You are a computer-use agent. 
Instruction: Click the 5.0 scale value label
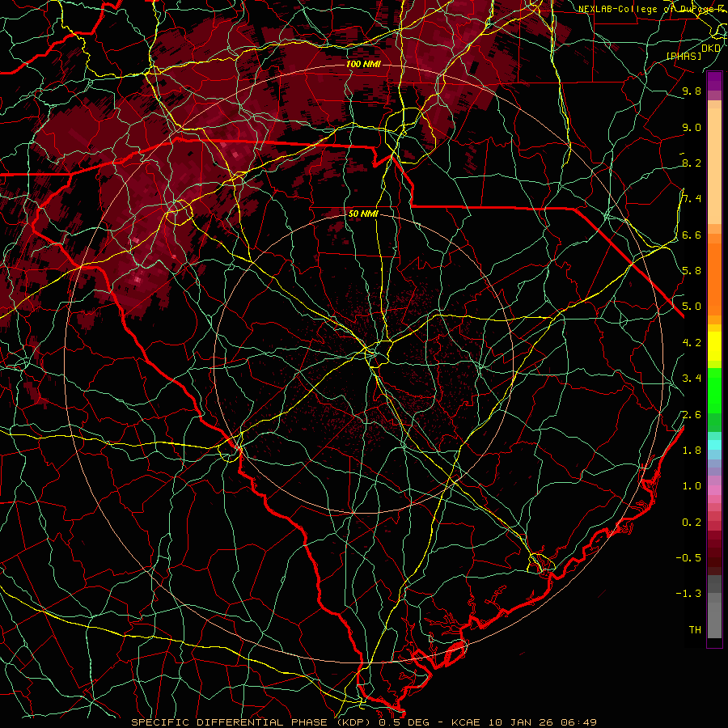pyautogui.click(x=692, y=307)
